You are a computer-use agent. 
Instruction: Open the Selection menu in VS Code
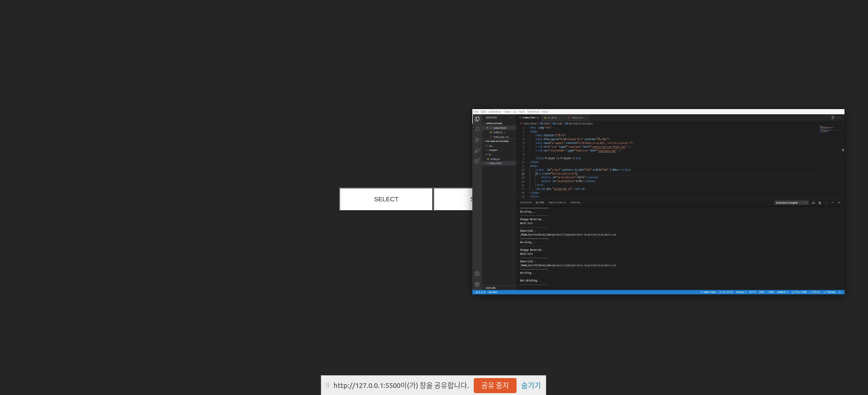[494, 111]
